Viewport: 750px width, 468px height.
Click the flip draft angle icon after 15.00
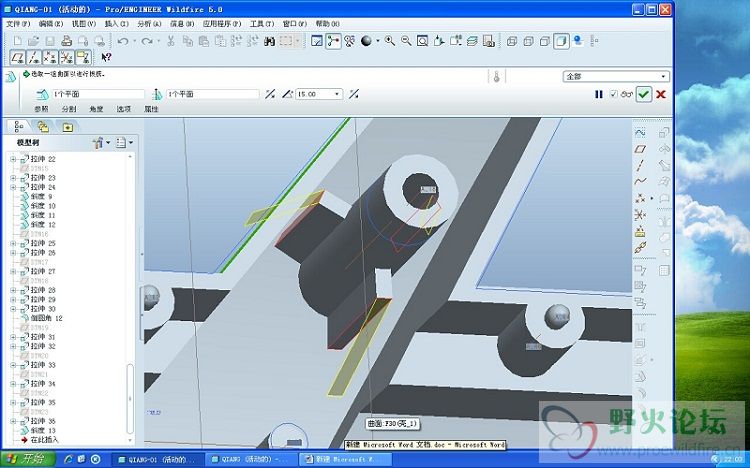pyautogui.click(x=353, y=94)
